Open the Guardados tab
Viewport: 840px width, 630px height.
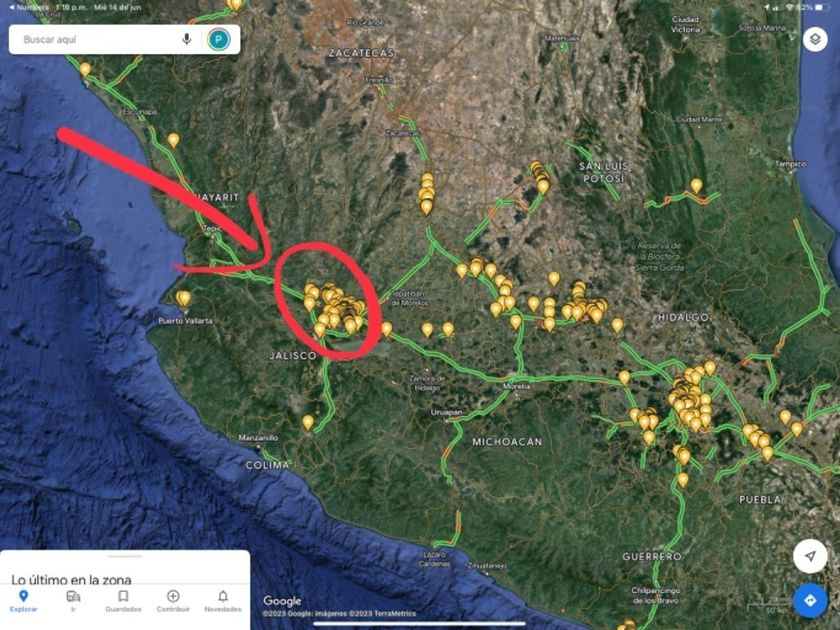pos(123,601)
